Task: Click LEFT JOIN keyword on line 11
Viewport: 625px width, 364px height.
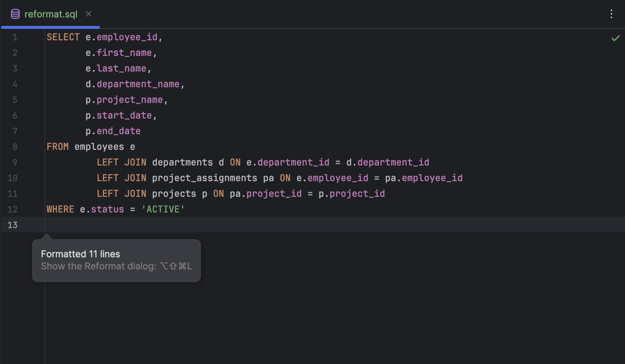Action: (121, 194)
